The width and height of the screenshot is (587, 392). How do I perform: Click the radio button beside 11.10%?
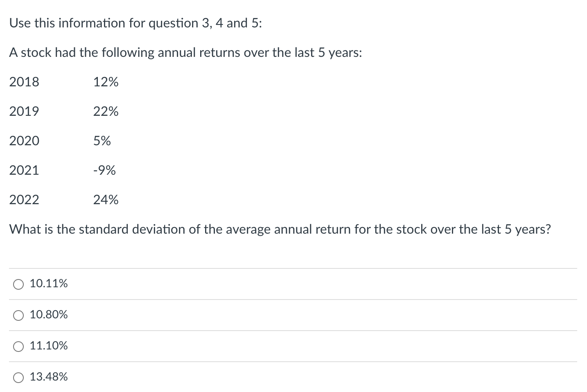coord(18,346)
